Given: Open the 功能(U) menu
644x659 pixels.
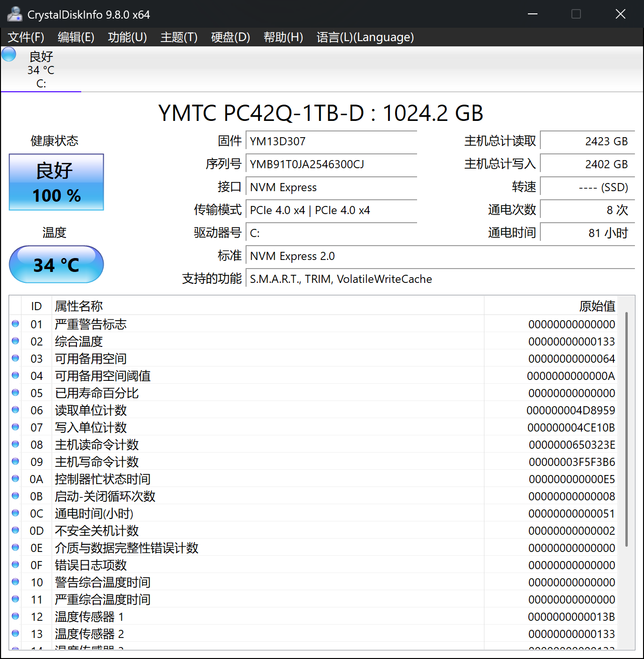Looking at the screenshot, I should click(x=128, y=37).
